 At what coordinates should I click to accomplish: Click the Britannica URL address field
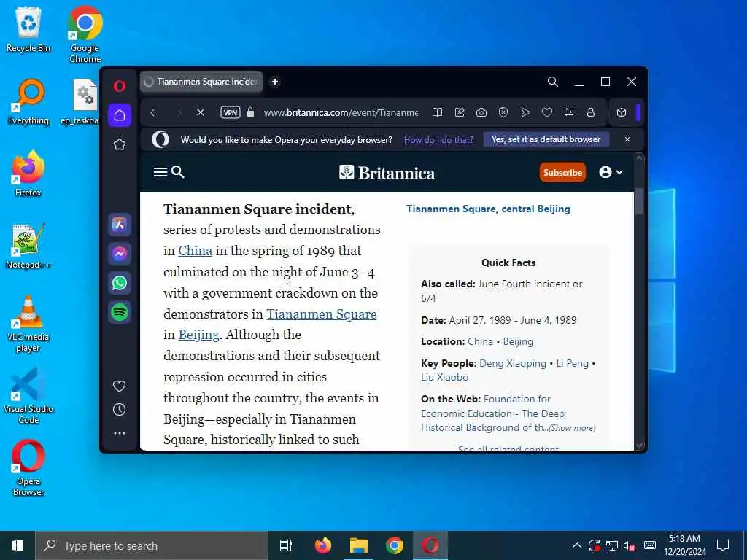(341, 113)
